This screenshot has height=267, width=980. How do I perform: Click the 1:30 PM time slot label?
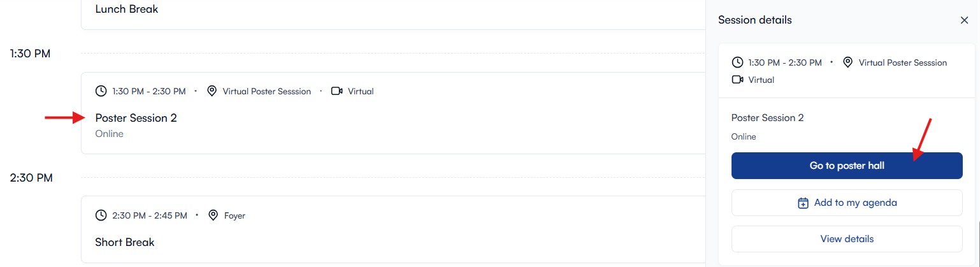(x=30, y=54)
